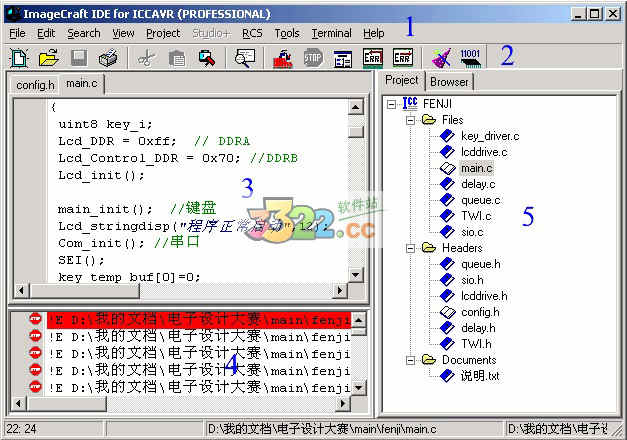
Task: Click the Build project toolbar icon
Action: (x=283, y=58)
